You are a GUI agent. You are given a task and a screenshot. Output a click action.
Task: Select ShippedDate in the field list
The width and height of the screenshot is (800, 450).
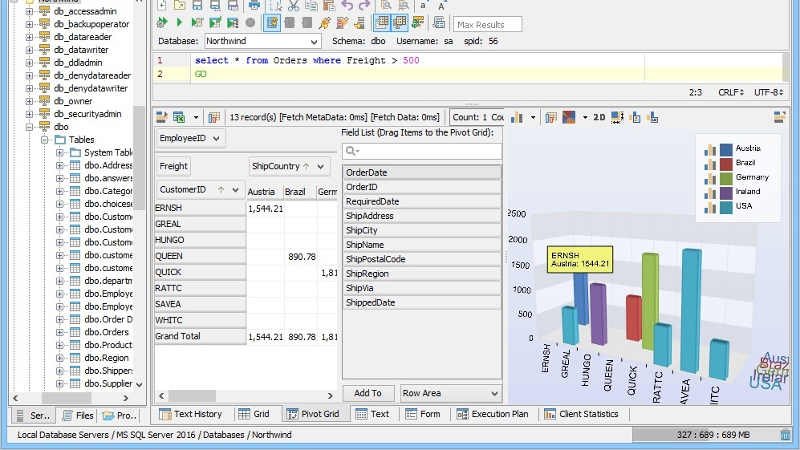click(x=421, y=303)
